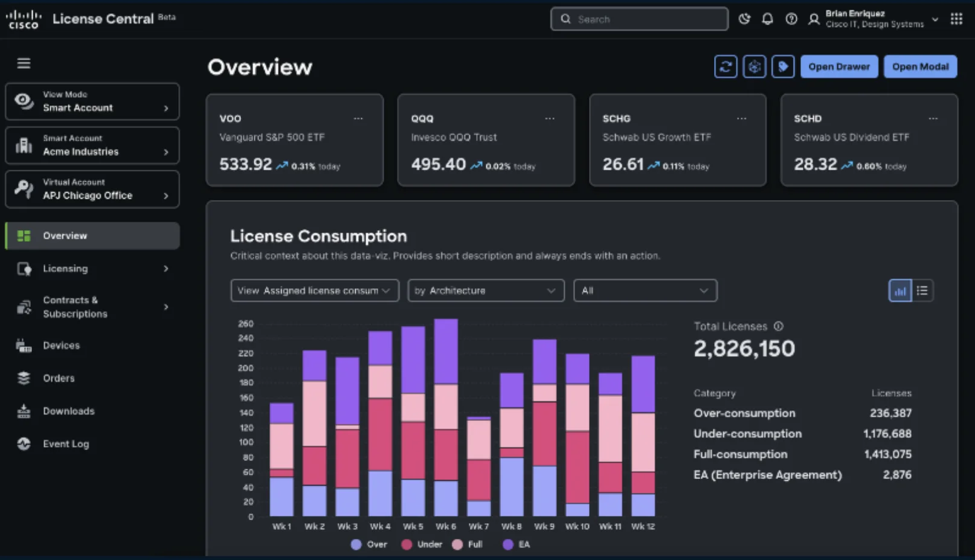The height and width of the screenshot is (560, 975).
Task: Click the Total Licenses info icon
Action: pos(779,326)
